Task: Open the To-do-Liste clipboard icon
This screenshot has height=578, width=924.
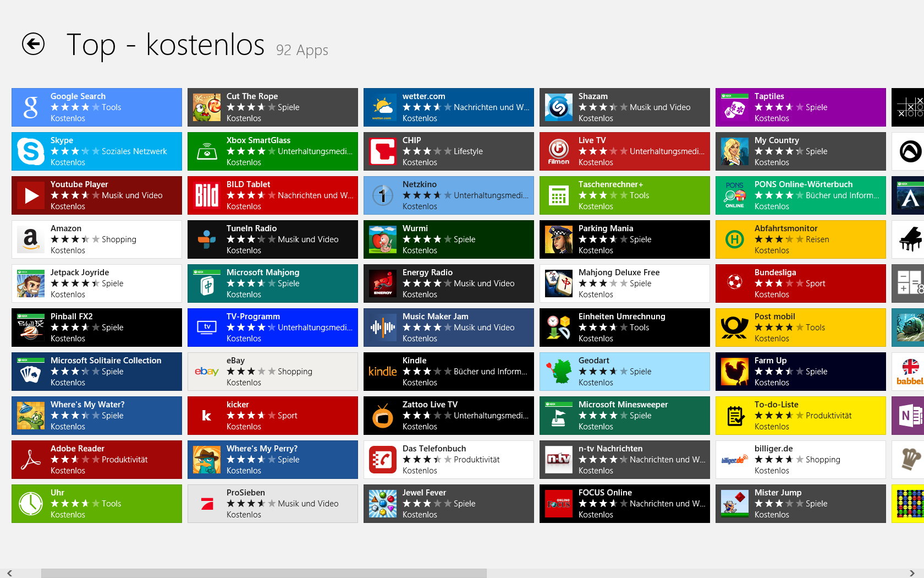Action: tap(735, 416)
